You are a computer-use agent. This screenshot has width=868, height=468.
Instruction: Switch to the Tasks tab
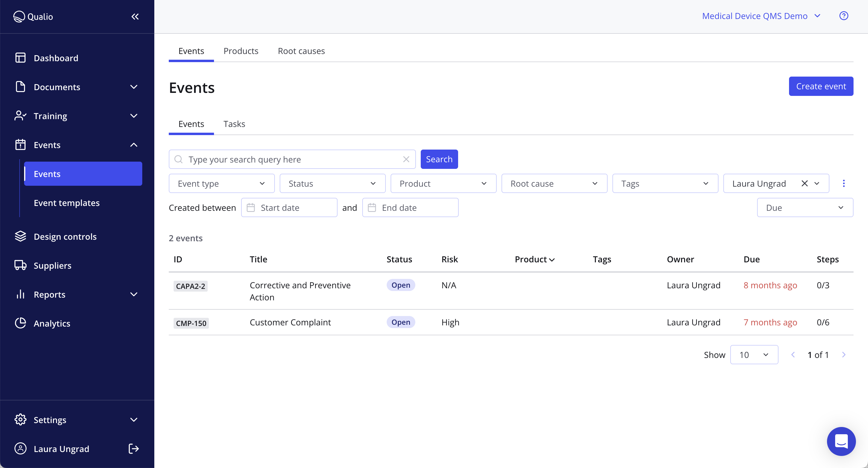[x=234, y=124]
